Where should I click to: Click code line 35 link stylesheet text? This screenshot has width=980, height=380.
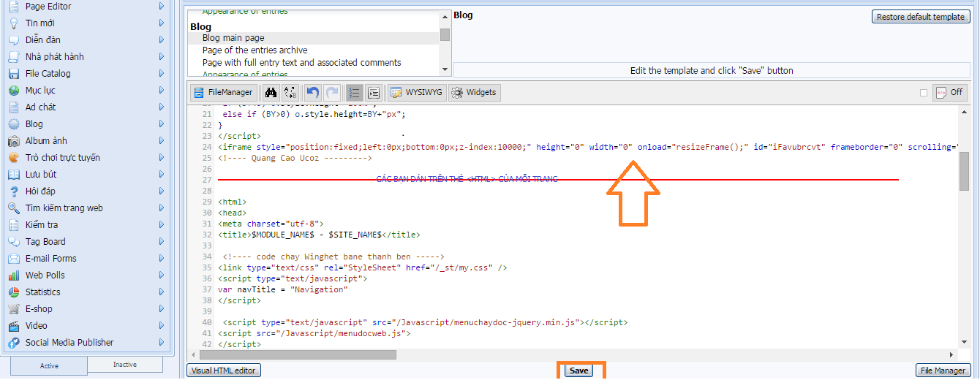click(x=363, y=267)
